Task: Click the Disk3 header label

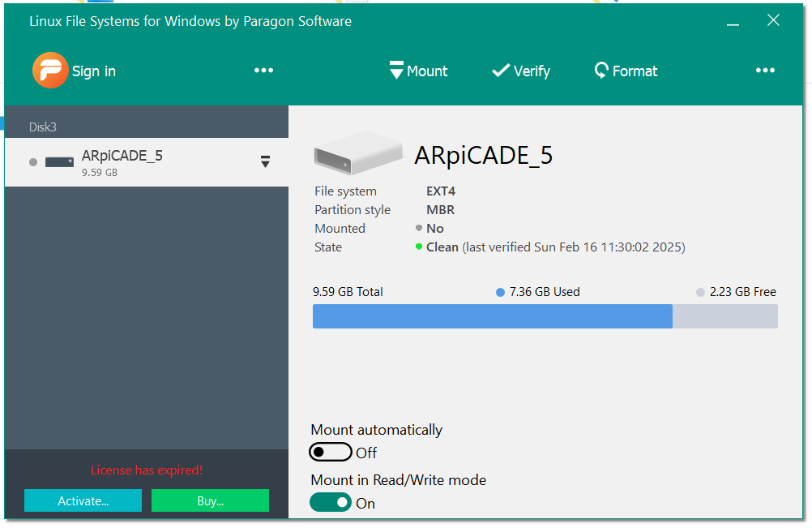Action: click(42, 127)
